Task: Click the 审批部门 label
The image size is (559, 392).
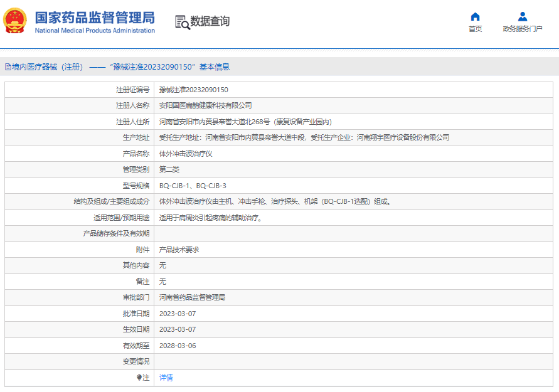Action: (136, 297)
